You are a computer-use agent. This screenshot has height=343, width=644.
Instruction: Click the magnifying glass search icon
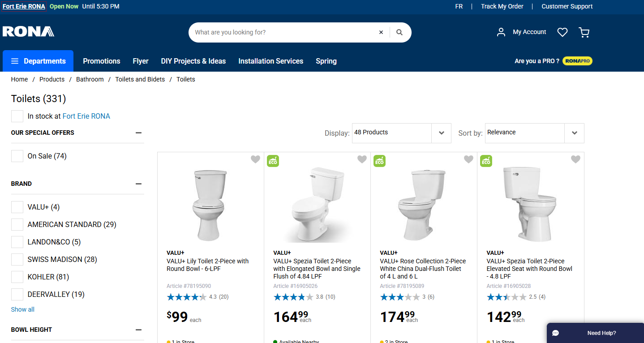(399, 32)
